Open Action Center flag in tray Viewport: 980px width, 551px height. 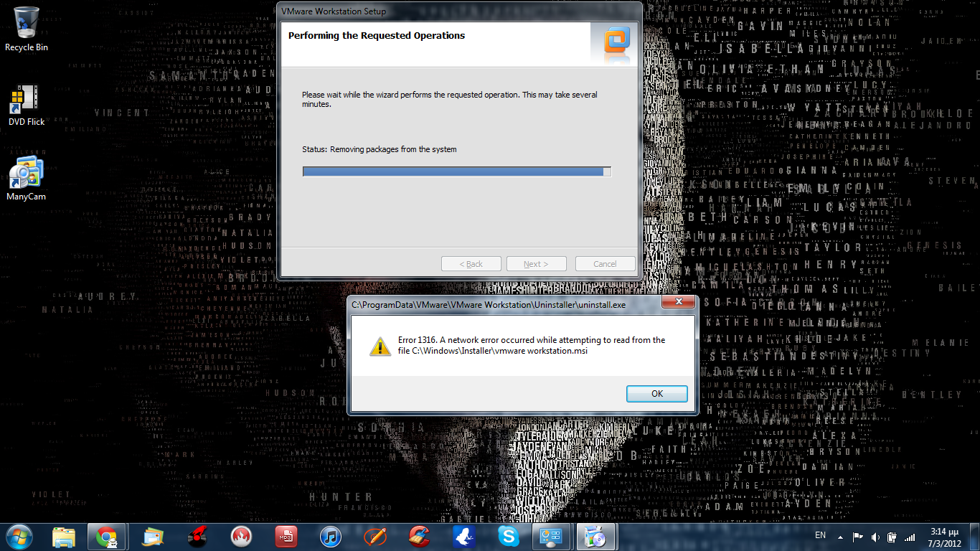point(858,537)
